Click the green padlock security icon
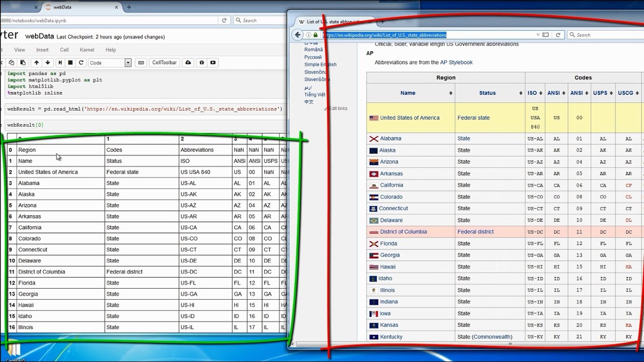The image size is (644, 362). (315, 35)
